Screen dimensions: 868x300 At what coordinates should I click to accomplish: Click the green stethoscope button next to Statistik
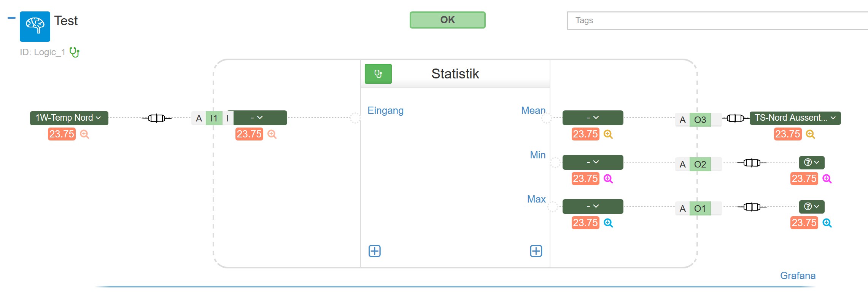click(378, 74)
